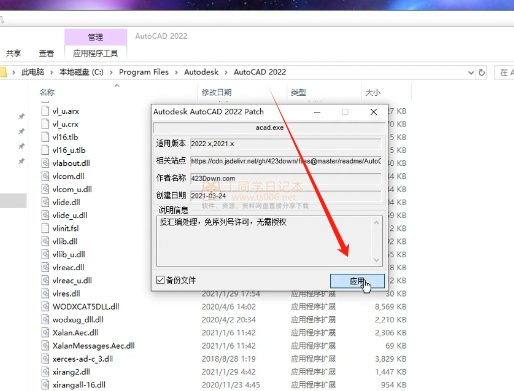Click the vlinit.fsl file icon

pos(45,228)
